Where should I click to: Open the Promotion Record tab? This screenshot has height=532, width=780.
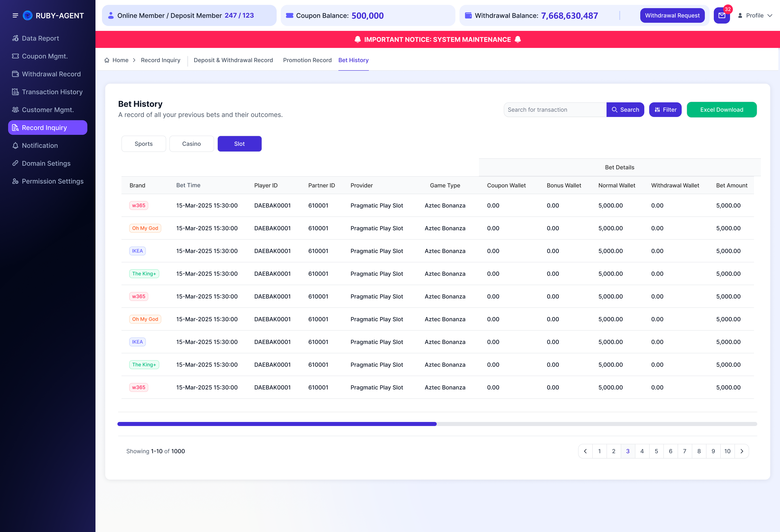[307, 60]
